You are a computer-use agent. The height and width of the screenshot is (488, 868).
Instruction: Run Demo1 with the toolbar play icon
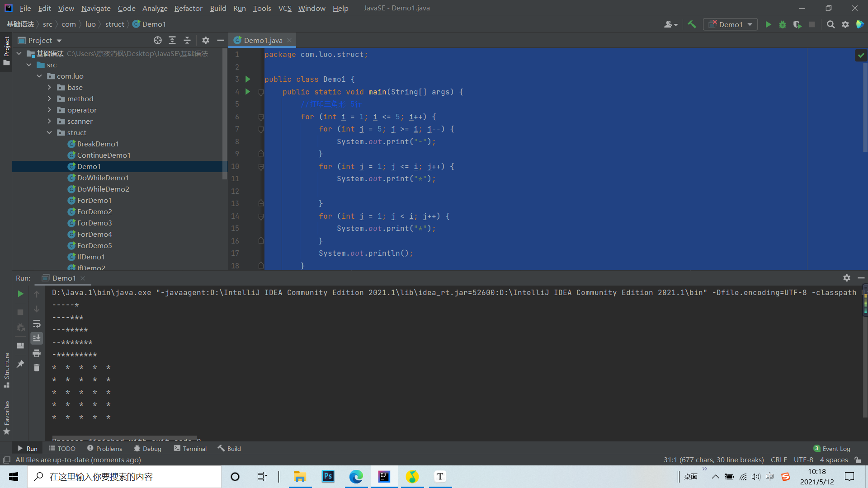click(x=768, y=24)
